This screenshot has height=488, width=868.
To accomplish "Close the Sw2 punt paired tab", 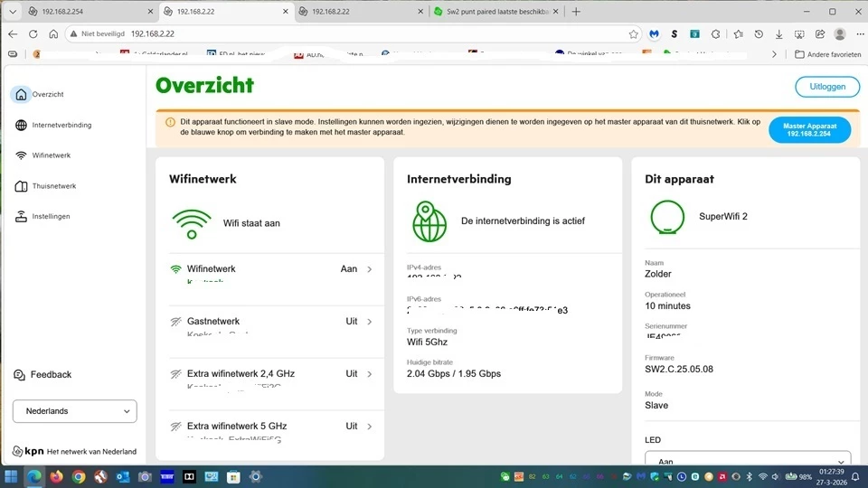I will pyautogui.click(x=556, y=12).
